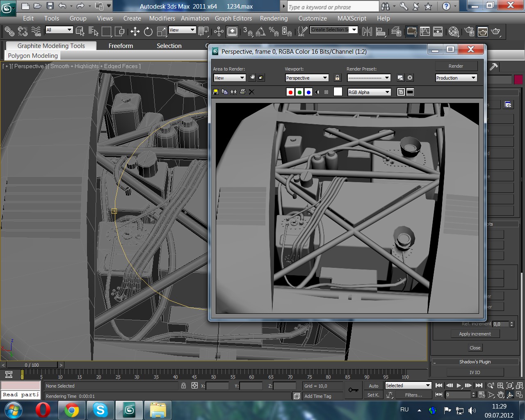The height and width of the screenshot is (420, 525).
Task: Click the Close button in side panel
Action: [x=475, y=348]
